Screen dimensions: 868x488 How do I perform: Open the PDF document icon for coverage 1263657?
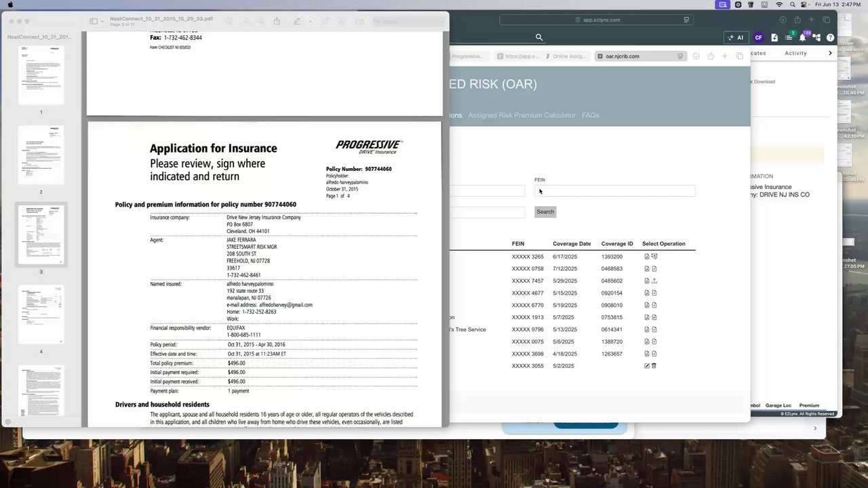coord(647,354)
